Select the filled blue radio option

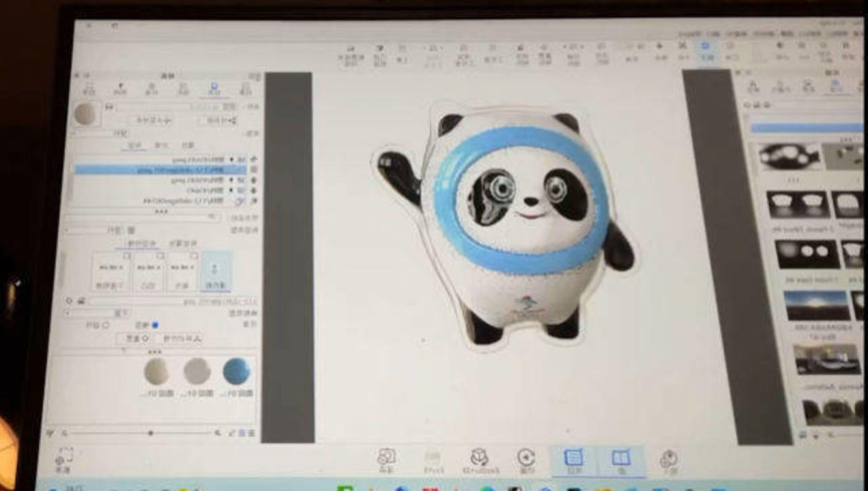pyautogui.click(x=156, y=325)
